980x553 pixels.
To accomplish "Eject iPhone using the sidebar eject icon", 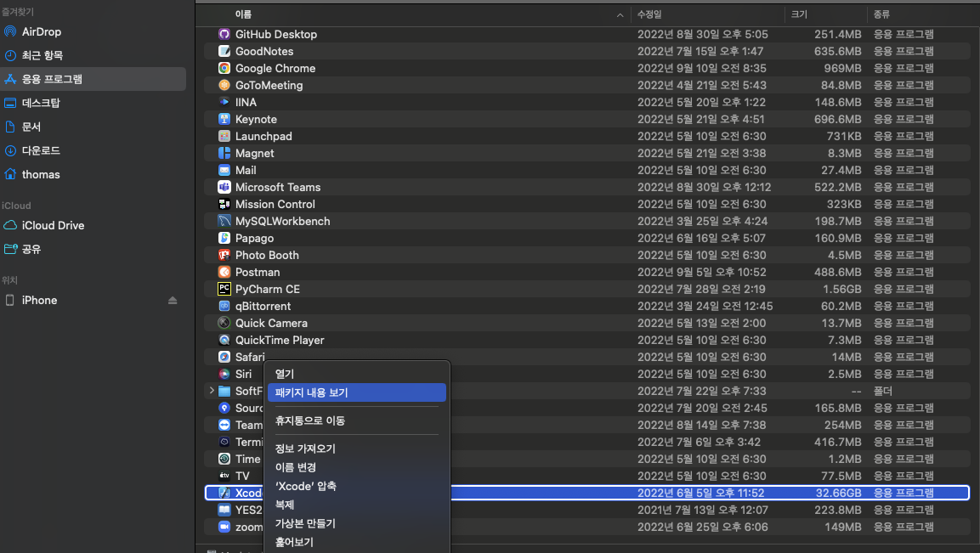I will point(173,301).
